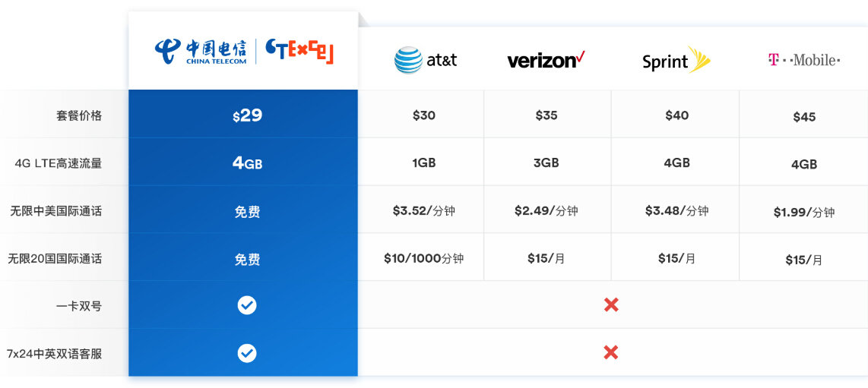Click the AT&T globe logo
Viewport: 868px width, 388px height.
pos(408,60)
